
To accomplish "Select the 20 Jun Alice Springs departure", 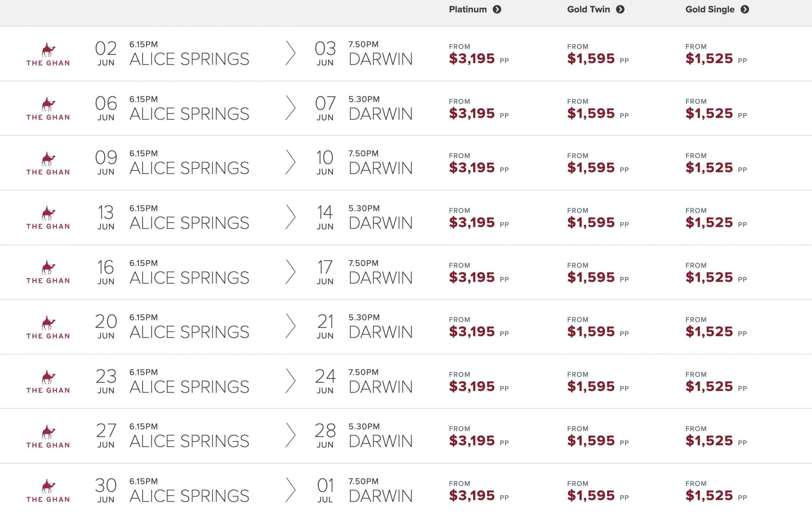I will pos(189,332).
